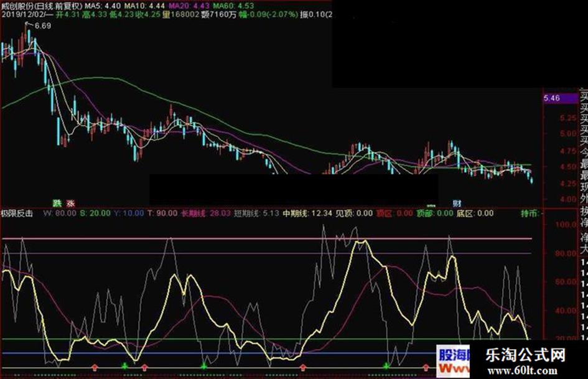Click 60.00 on the indicator axis
588x379 pixels.
tap(566, 282)
